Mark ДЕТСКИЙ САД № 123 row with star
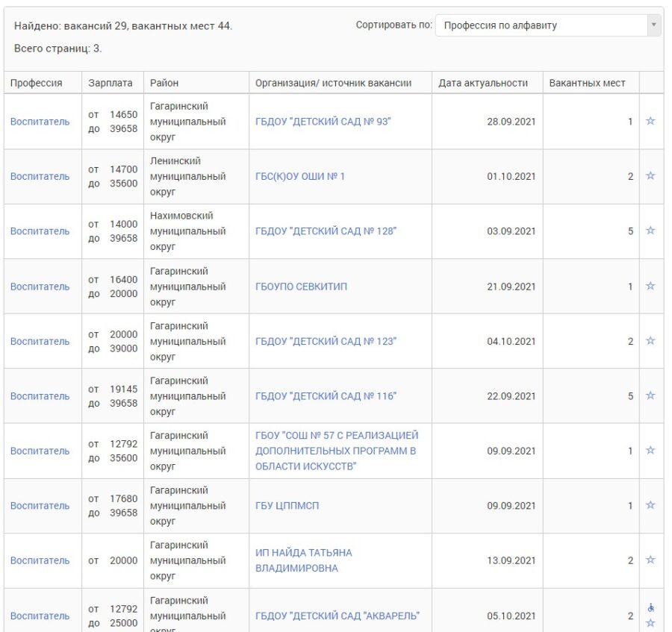This screenshot has width=672, height=632. (650, 341)
